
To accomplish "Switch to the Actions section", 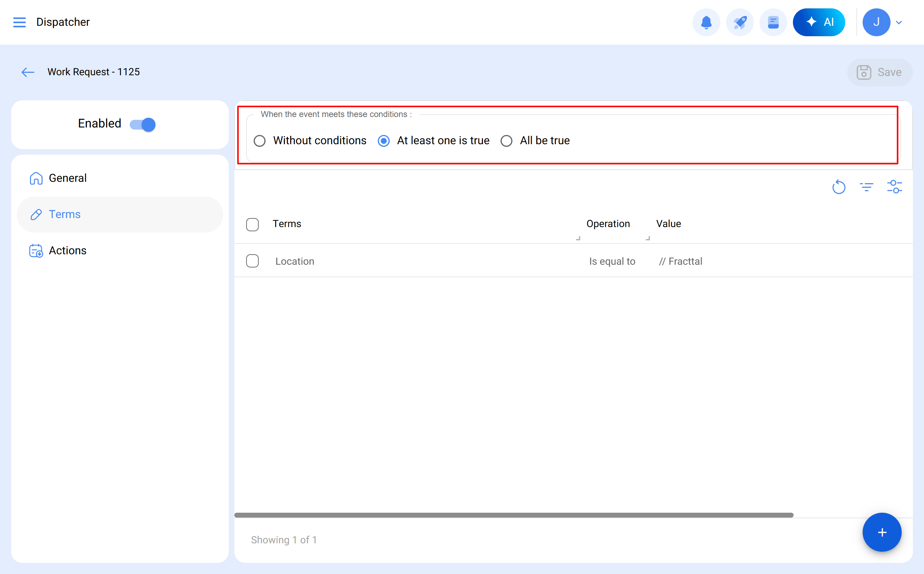I will (68, 250).
